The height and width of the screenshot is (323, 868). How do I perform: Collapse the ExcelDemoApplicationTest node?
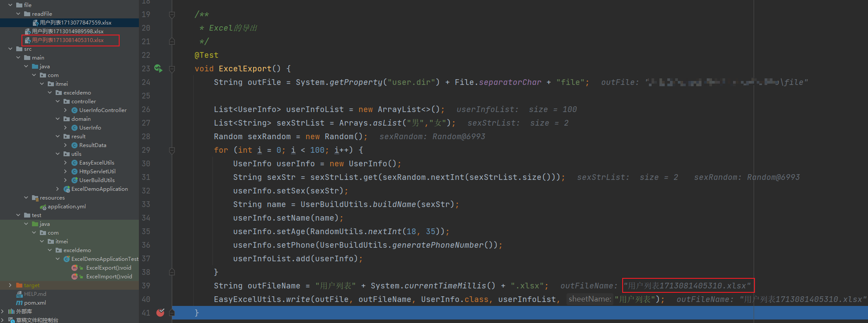pyautogui.click(x=58, y=259)
